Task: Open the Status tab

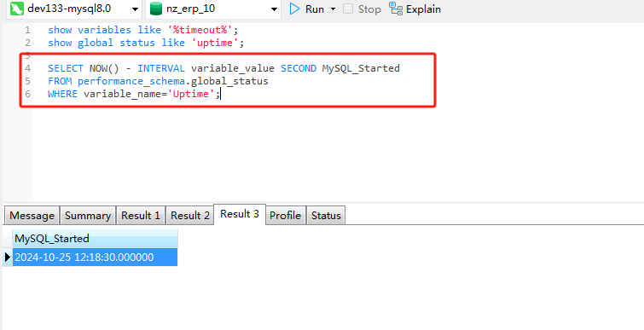Action: click(326, 216)
